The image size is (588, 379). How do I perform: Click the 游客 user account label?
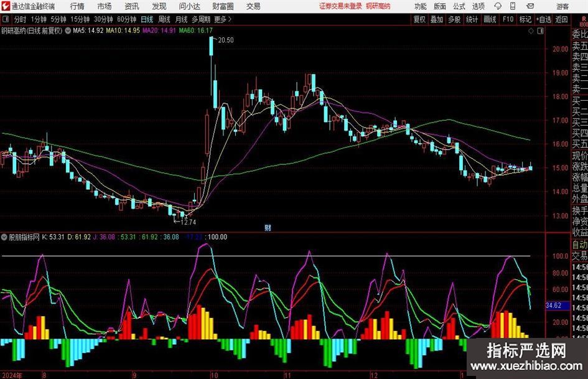click(562, 6)
